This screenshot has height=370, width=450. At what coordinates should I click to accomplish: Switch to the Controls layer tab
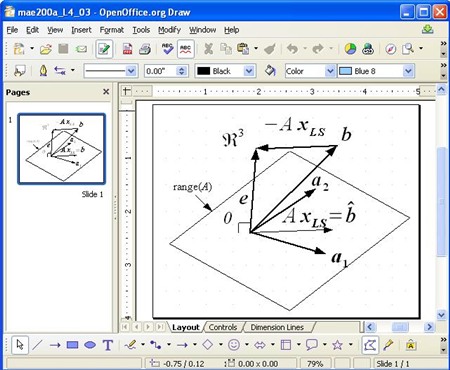pyautogui.click(x=223, y=327)
